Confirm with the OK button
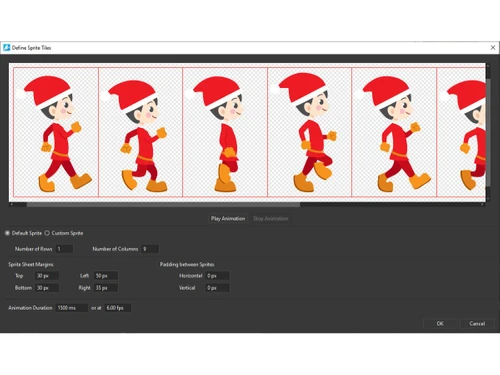Viewport: 500px width, 375px height. click(440, 323)
